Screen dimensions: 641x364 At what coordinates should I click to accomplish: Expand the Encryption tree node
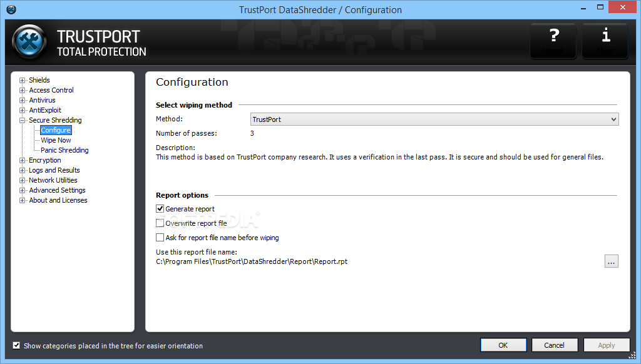pyautogui.click(x=23, y=160)
